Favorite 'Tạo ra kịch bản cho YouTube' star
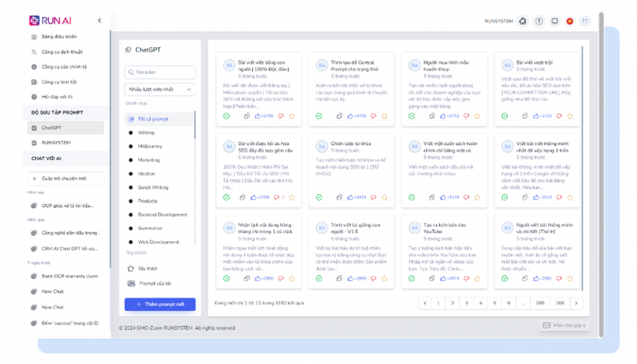The width and height of the screenshot is (637, 364). pos(477,278)
